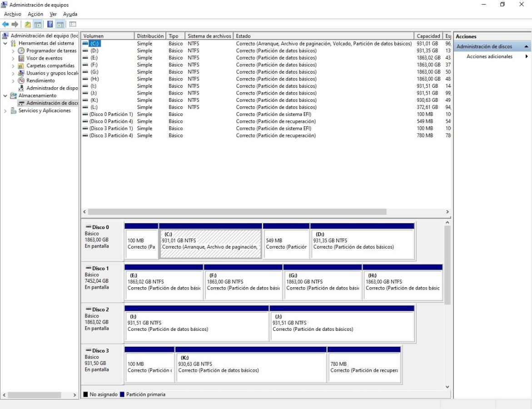
Task: Open the Acción menu
Action: tap(35, 14)
